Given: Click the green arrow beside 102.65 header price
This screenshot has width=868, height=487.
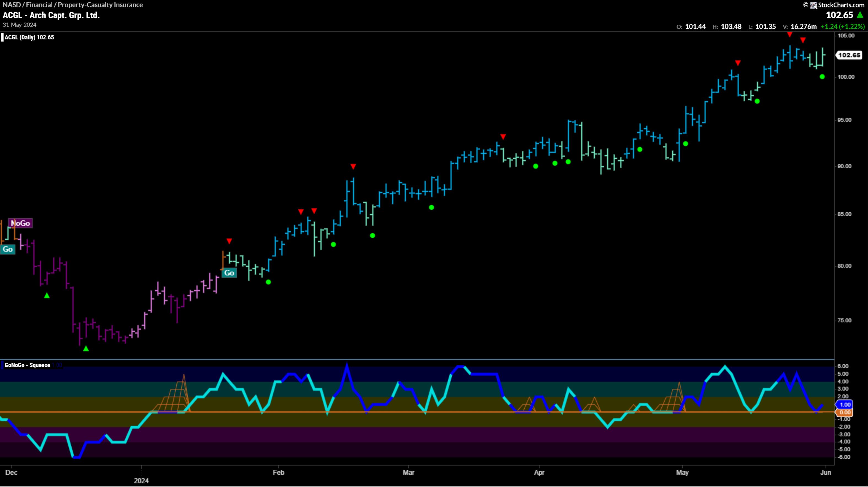Looking at the screenshot, I should point(860,15).
